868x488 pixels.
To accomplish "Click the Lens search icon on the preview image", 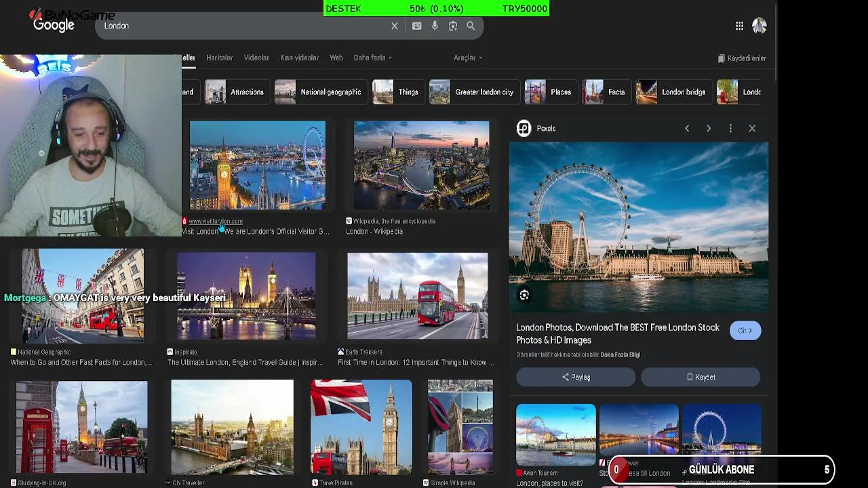I will [x=524, y=295].
